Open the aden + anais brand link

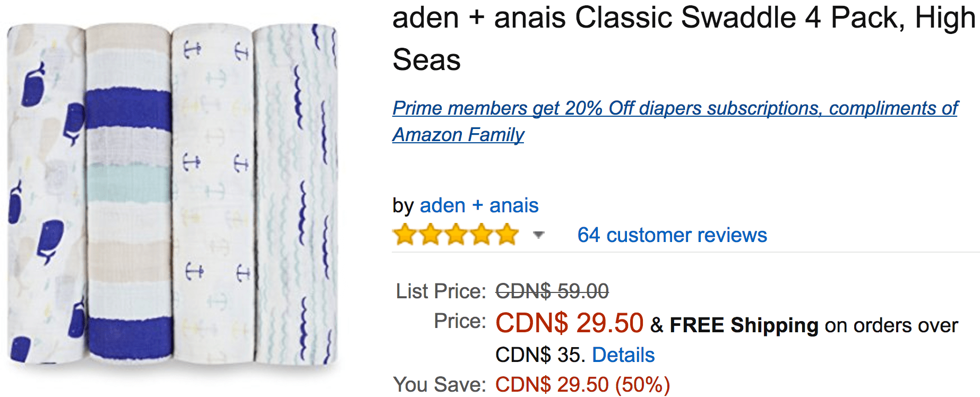pyautogui.click(x=479, y=205)
